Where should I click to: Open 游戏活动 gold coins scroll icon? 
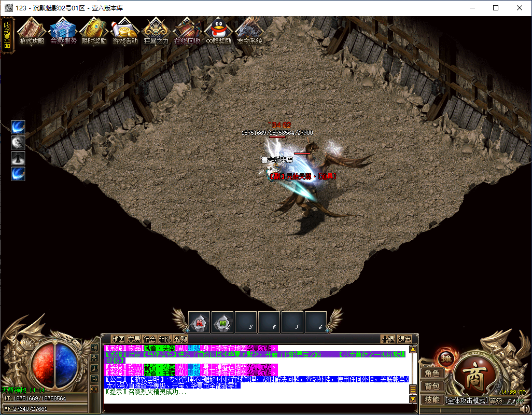pos(125,31)
